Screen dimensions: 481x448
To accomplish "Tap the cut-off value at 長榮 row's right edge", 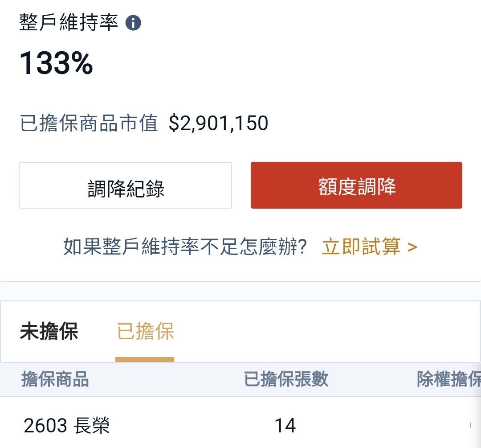I will (471, 426).
